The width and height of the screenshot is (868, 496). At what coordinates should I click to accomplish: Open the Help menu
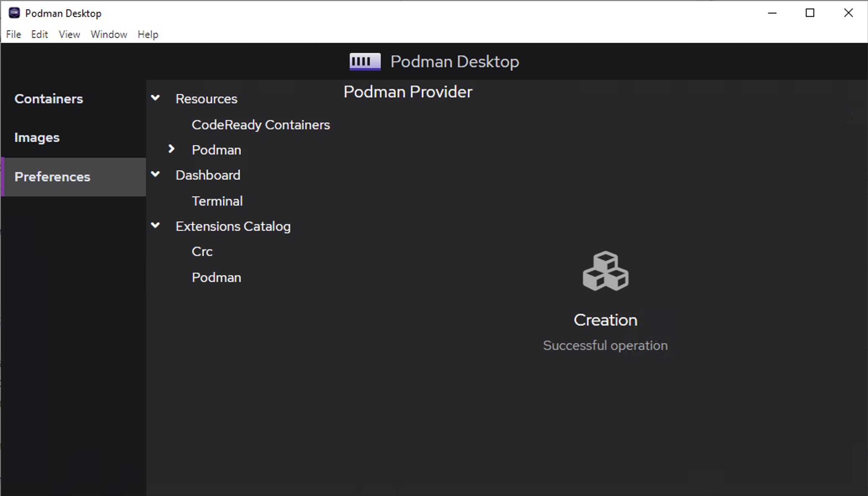click(148, 34)
